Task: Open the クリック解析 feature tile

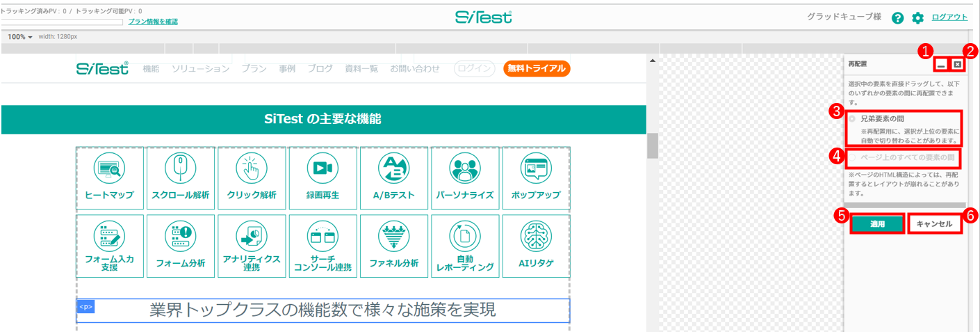Action: [252, 177]
